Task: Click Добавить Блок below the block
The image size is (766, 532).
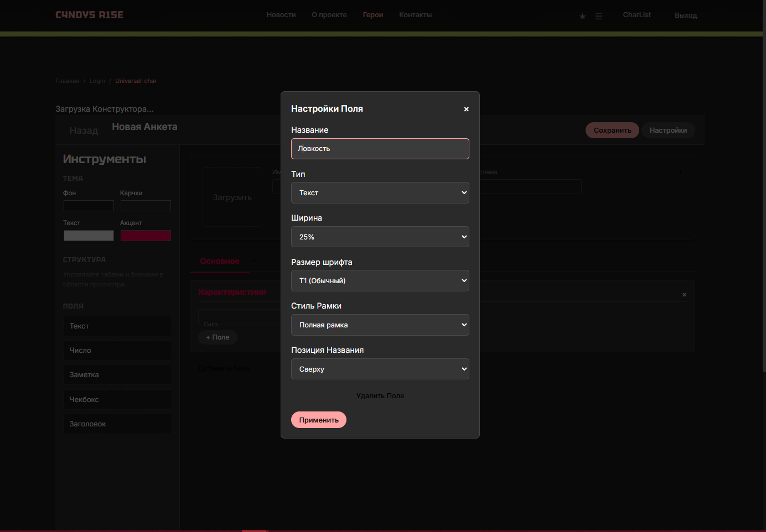Action: coord(224,368)
